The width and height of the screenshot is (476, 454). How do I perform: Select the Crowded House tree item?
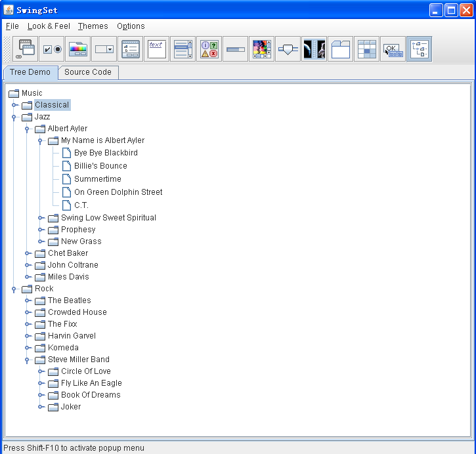coord(77,312)
